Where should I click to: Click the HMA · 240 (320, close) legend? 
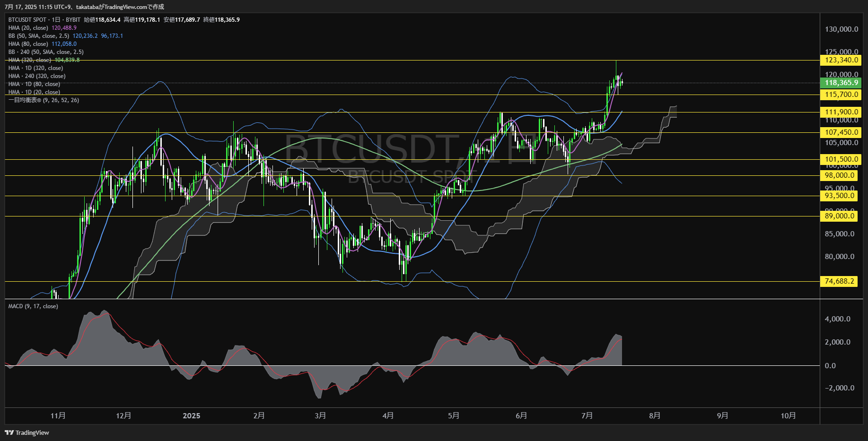point(37,76)
